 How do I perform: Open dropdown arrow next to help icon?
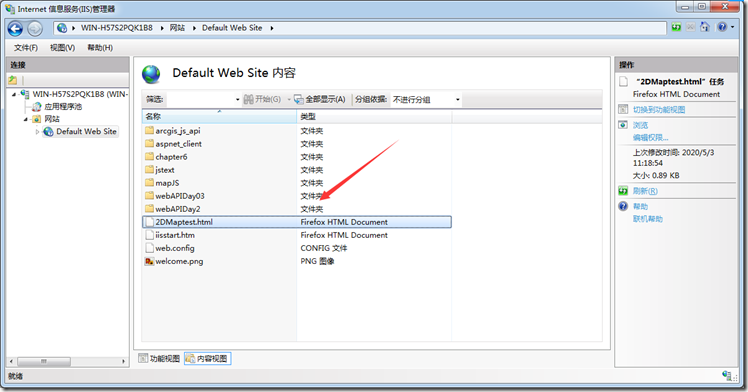(x=732, y=27)
